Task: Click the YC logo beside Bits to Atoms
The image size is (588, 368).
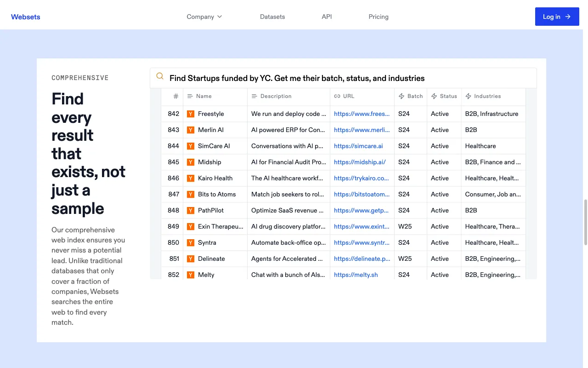Action: pos(191,194)
